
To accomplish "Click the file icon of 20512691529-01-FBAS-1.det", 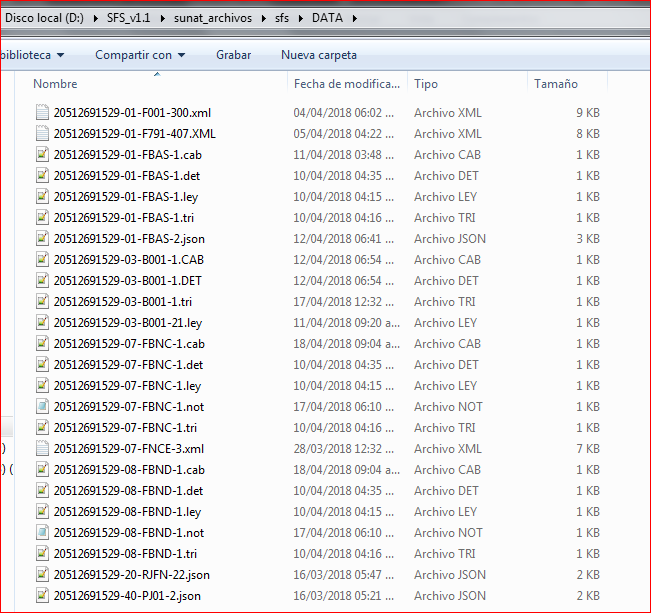I will [x=42, y=176].
